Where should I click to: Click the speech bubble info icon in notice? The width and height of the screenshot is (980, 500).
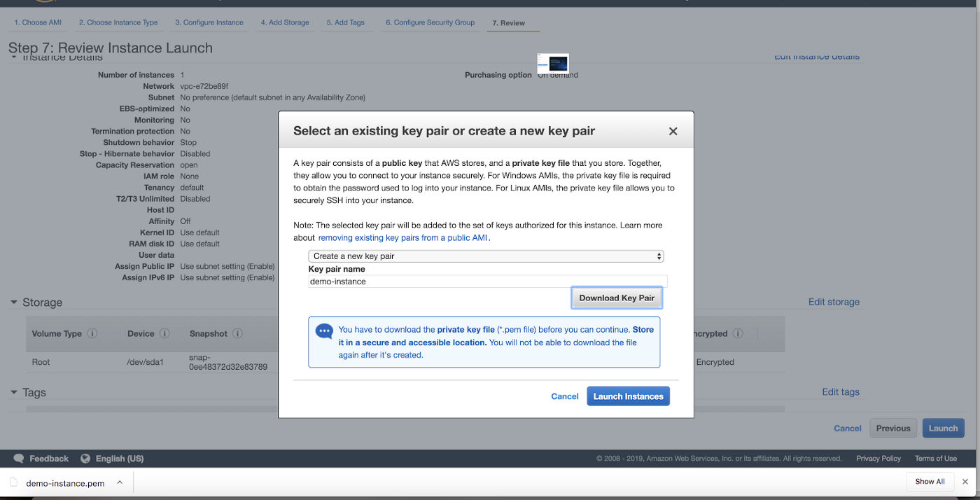(x=324, y=331)
